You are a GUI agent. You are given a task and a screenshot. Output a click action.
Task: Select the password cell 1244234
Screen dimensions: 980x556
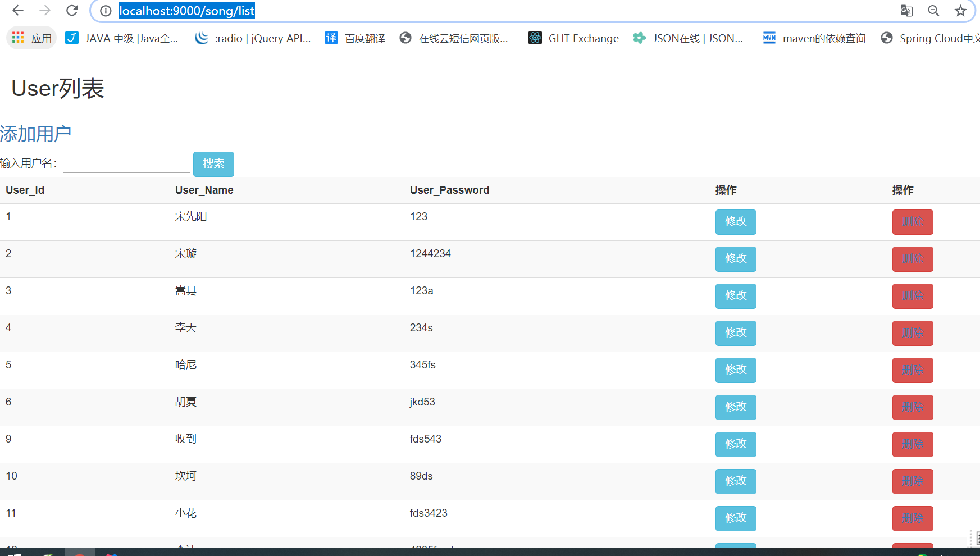431,253
